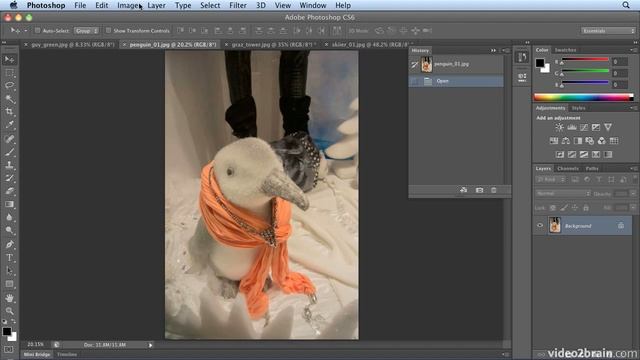Switch to the Channels panel tab

568,169
